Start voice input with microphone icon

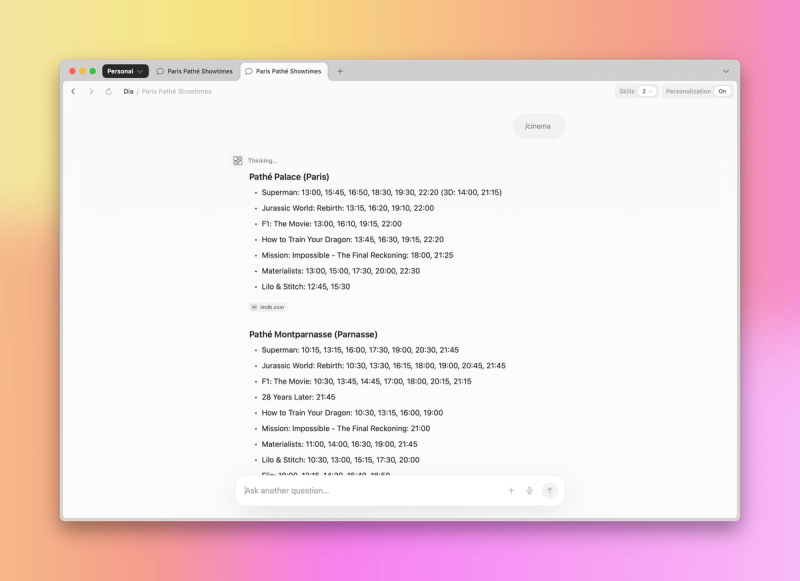coord(530,491)
